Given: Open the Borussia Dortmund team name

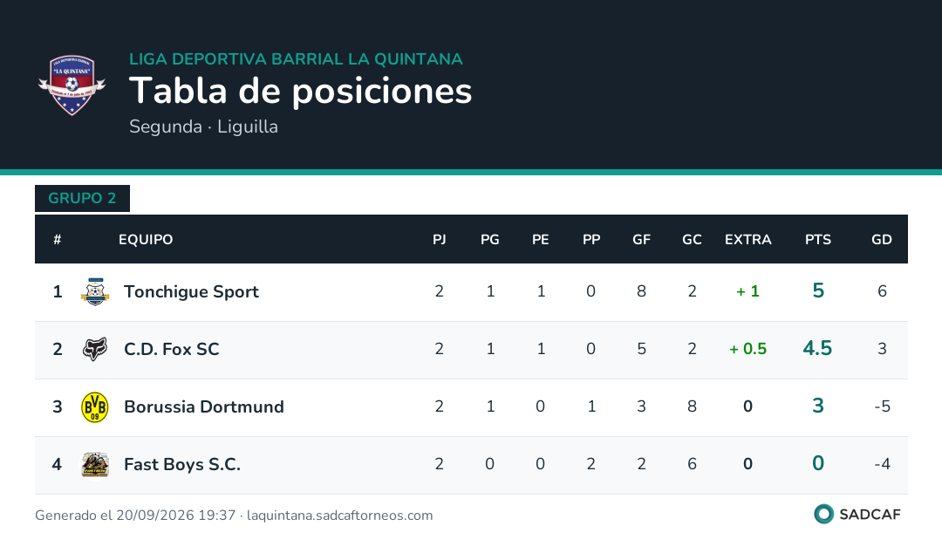Looking at the screenshot, I should point(203,406).
